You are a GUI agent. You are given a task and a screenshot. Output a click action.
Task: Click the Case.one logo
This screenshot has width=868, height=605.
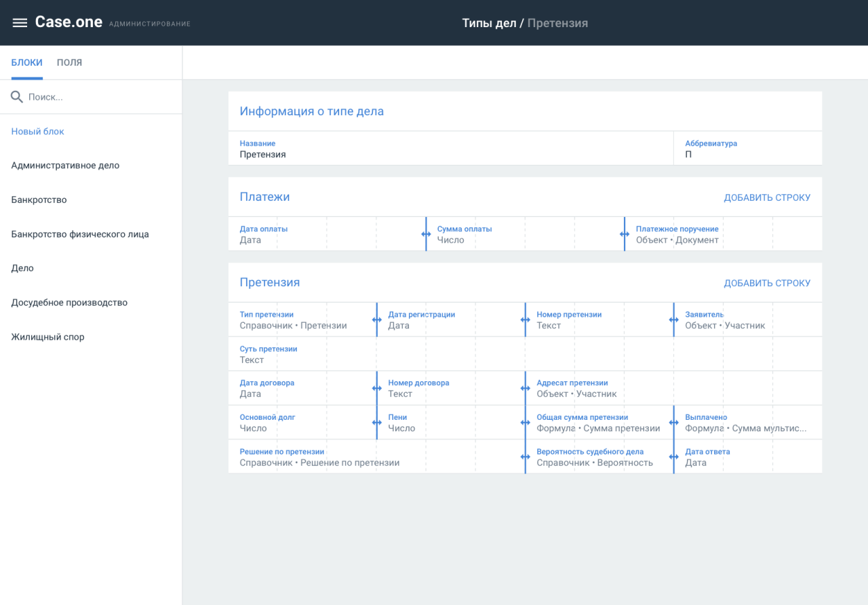68,22
